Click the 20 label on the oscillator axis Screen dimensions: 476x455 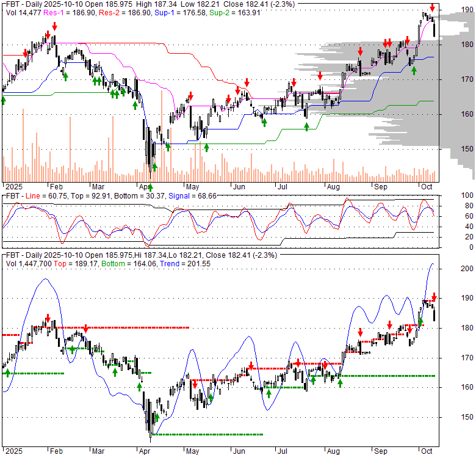pyautogui.click(x=469, y=237)
